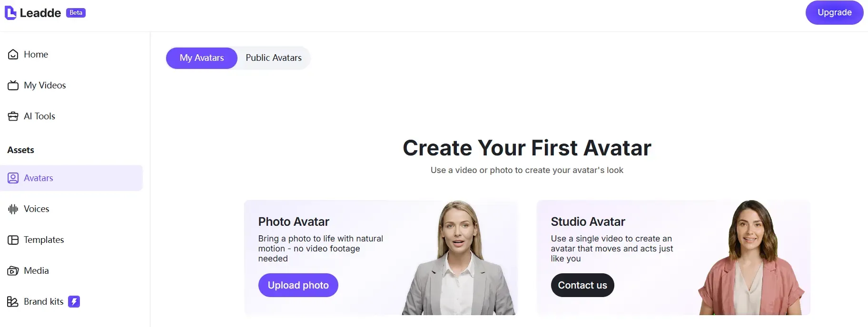Screen dimensions: 868x327
Task: Click the Voices waveform icon
Action: (13, 209)
